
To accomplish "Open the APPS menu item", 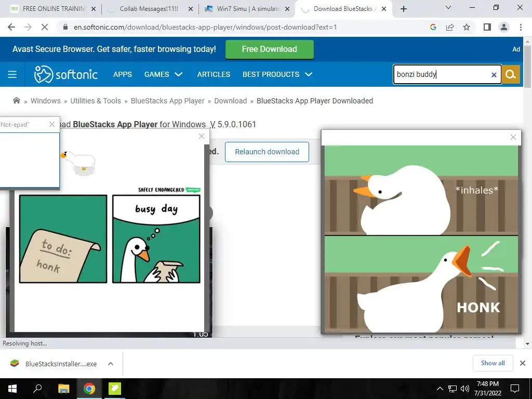I will click(123, 74).
